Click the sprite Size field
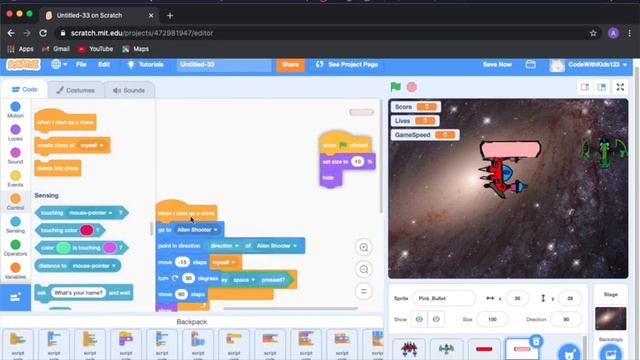This screenshot has width=640, height=360. pos(492,319)
